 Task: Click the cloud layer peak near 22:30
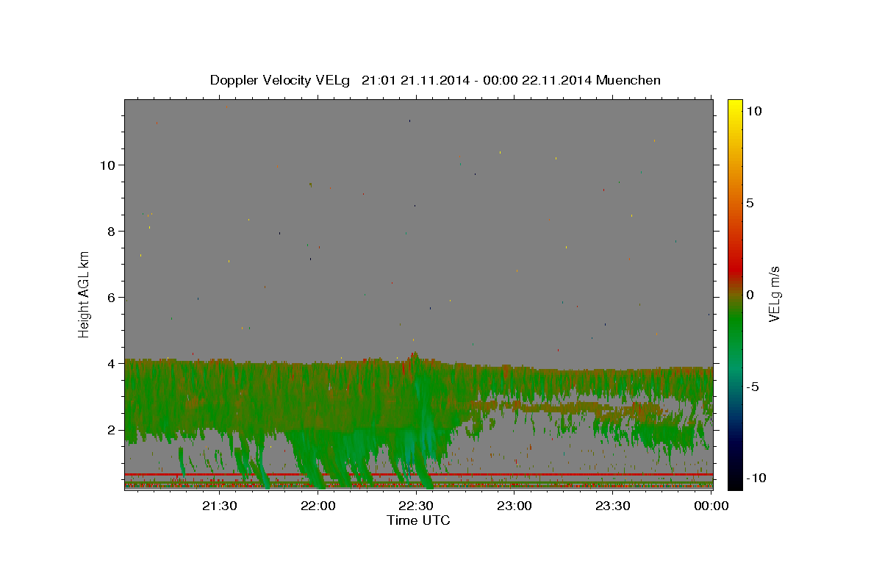pos(415,356)
